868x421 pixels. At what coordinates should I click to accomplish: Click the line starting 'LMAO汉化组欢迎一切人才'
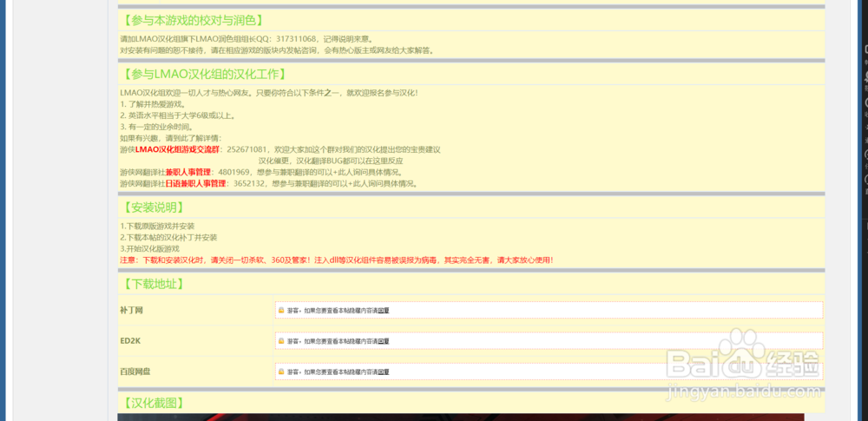point(269,93)
